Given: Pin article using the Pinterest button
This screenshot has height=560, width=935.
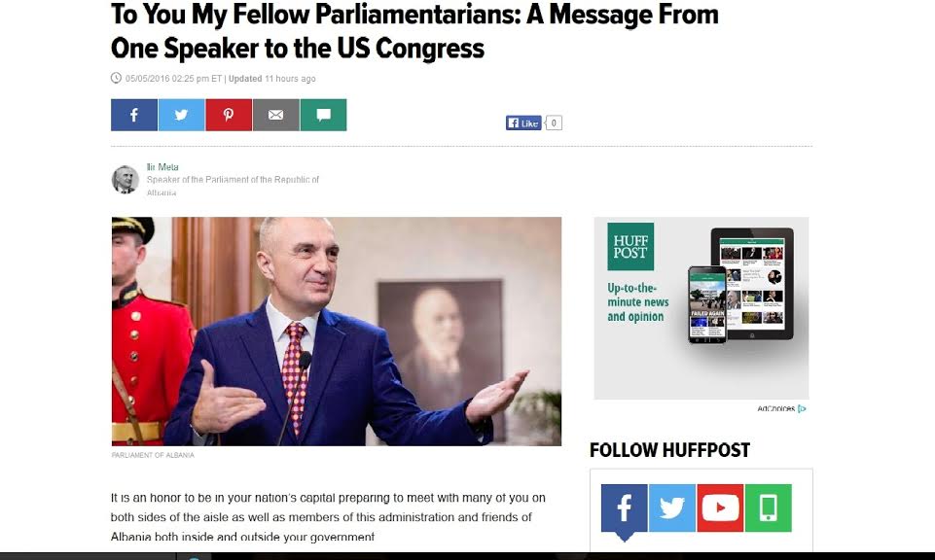Looking at the screenshot, I should 229,115.
